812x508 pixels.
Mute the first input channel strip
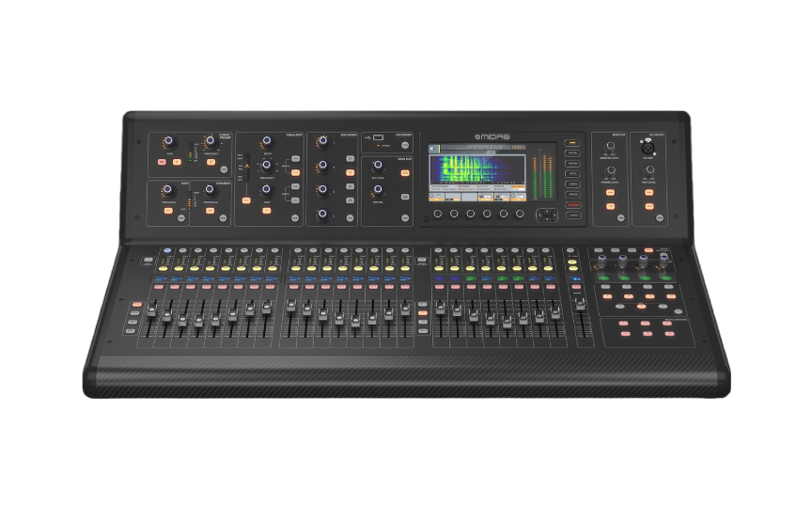[x=160, y=287]
